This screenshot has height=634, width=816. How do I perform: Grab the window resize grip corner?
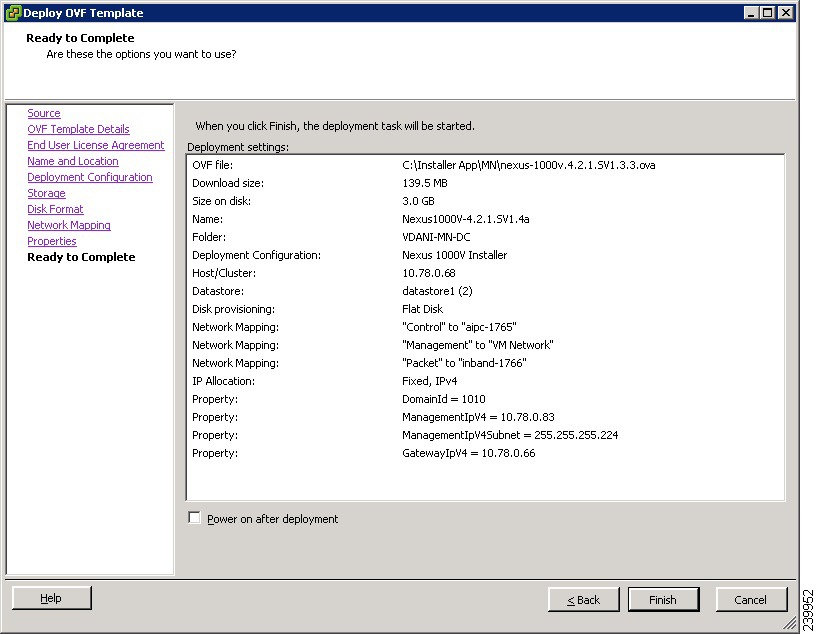tap(790, 623)
